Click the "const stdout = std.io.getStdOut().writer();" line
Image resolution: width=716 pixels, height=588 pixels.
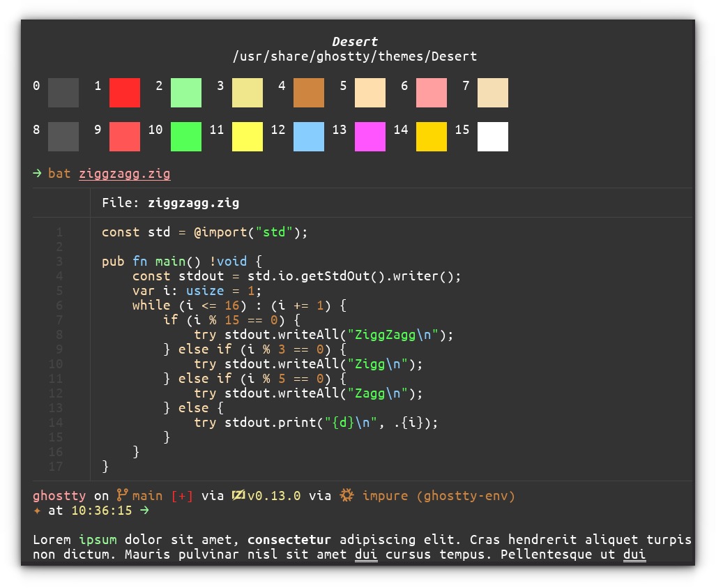click(x=297, y=276)
